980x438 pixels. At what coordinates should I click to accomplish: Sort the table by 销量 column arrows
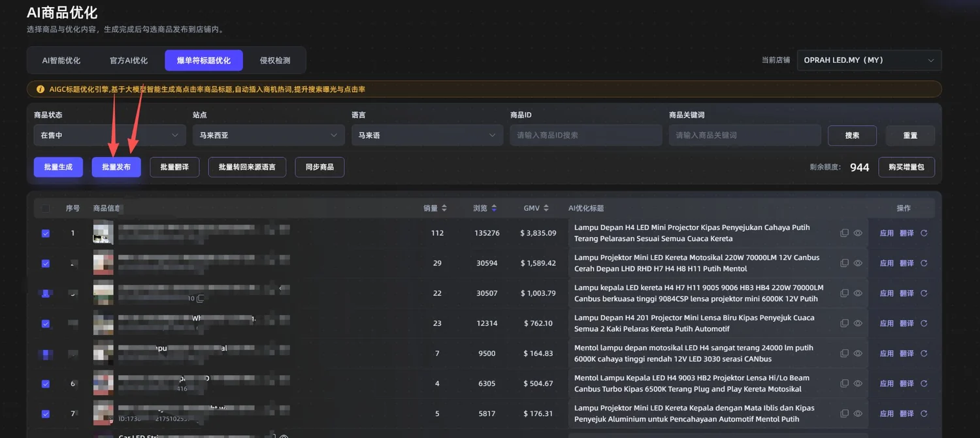pyautogui.click(x=444, y=208)
